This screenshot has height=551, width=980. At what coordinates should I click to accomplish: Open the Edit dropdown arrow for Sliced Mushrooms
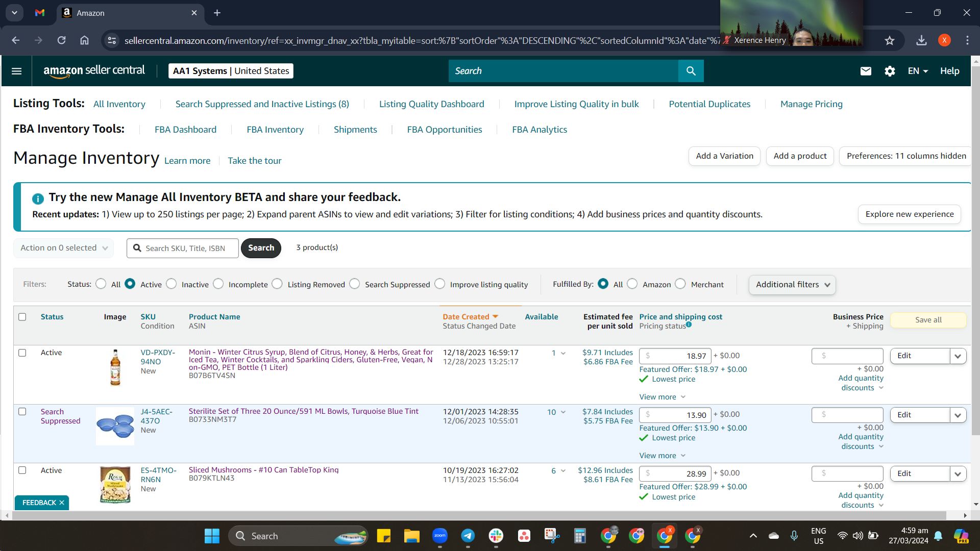point(958,474)
